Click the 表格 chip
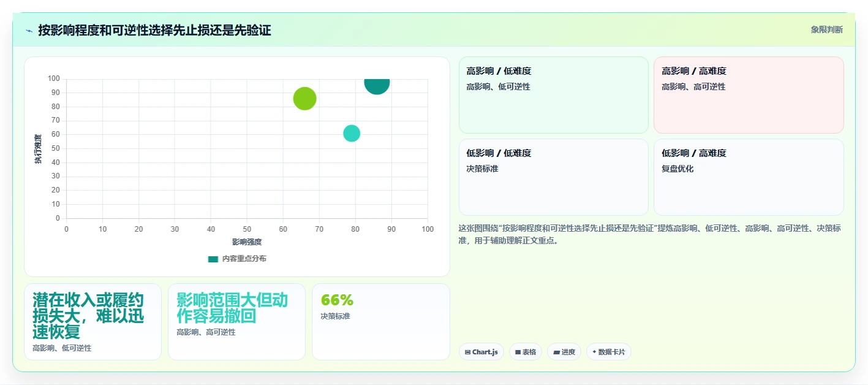 point(526,352)
